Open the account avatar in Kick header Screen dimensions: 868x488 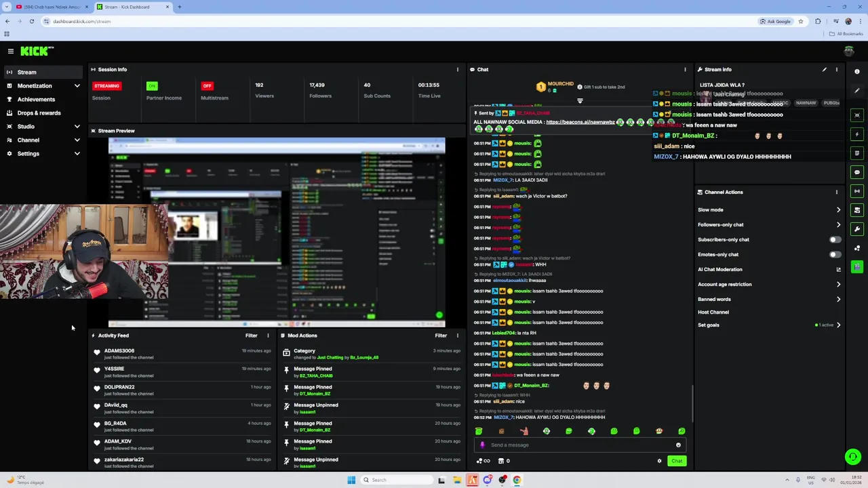(849, 51)
